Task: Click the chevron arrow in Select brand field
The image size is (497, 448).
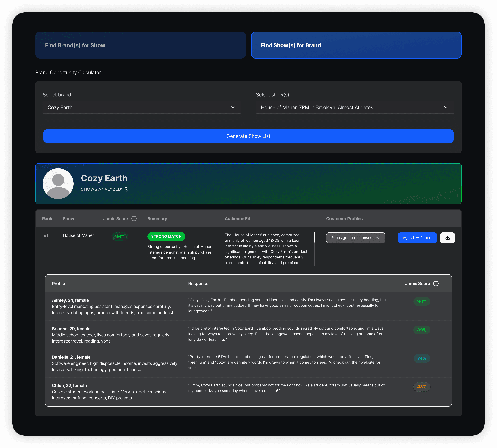Action: (233, 107)
